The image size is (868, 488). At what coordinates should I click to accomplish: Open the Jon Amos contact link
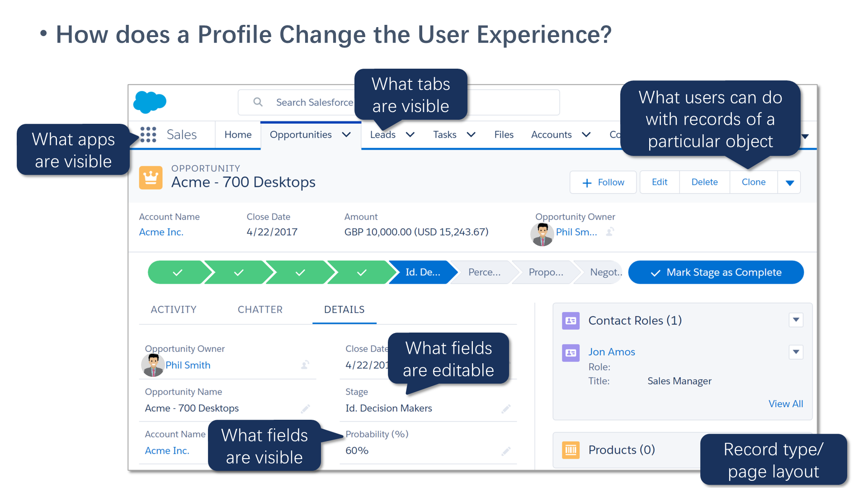[612, 352]
